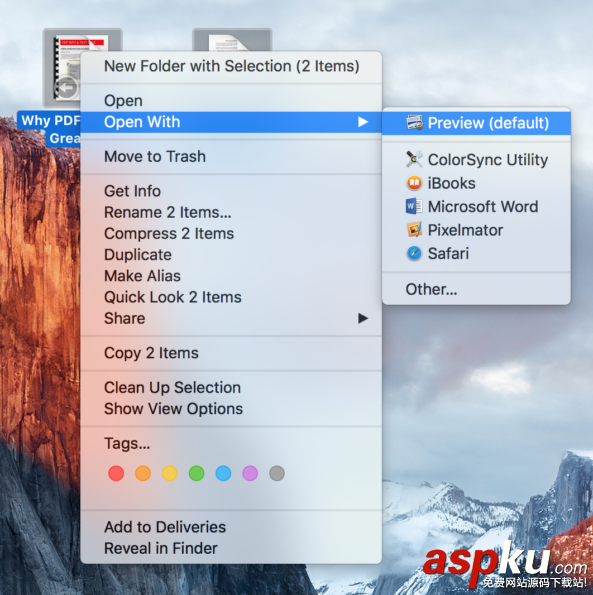Click the 'Why PDF' file name label
Image resolution: width=593 pixels, height=595 pixels.
click(49, 129)
